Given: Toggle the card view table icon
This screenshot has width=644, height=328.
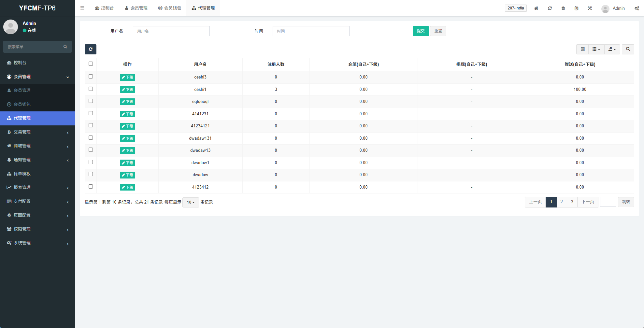Looking at the screenshot, I should [x=582, y=49].
